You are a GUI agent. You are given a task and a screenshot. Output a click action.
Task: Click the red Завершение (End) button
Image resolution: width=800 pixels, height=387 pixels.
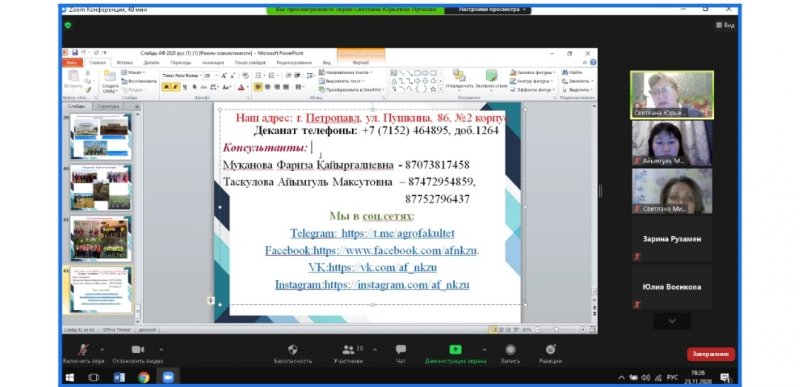(x=711, y=354)
